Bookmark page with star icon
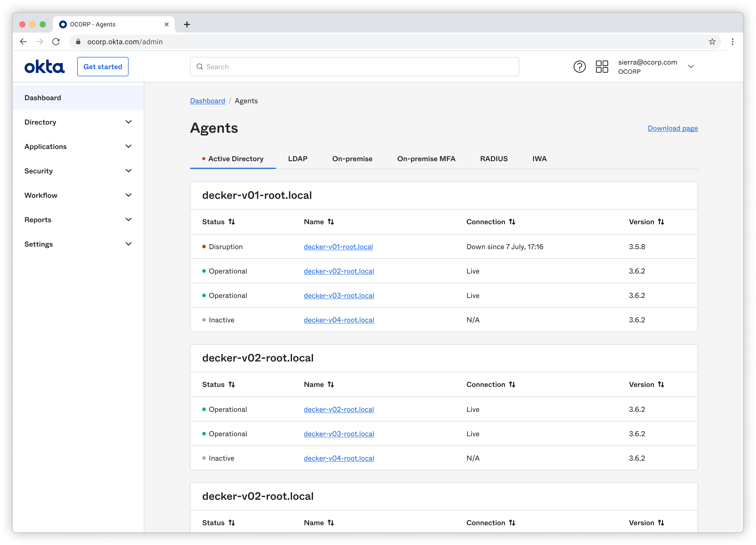The width and height of the screenshot is (756, 545). pyautogui.click(x=712, y=42)
